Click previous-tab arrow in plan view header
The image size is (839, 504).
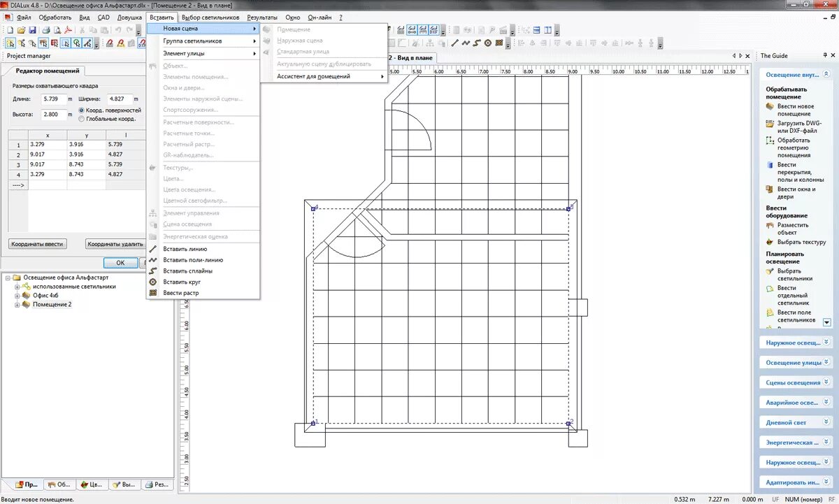click(x=734, y=55)
